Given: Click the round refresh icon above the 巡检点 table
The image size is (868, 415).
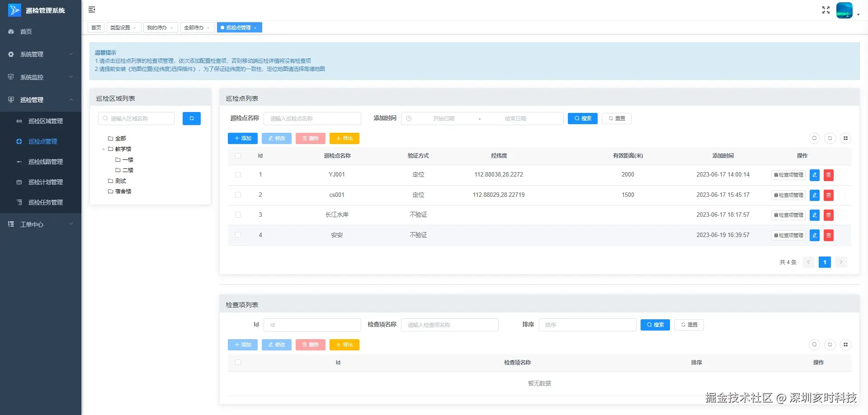Looking at the screenshot, I should (x=830, y=138).
